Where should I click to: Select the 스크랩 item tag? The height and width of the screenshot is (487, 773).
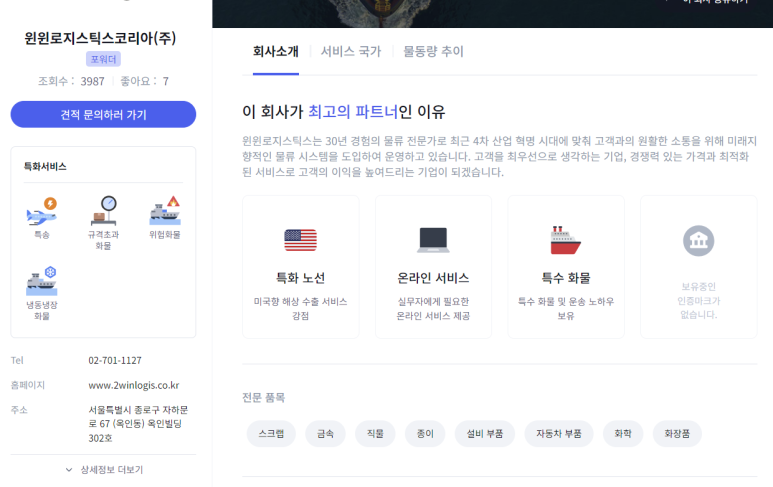coord(271,434)
